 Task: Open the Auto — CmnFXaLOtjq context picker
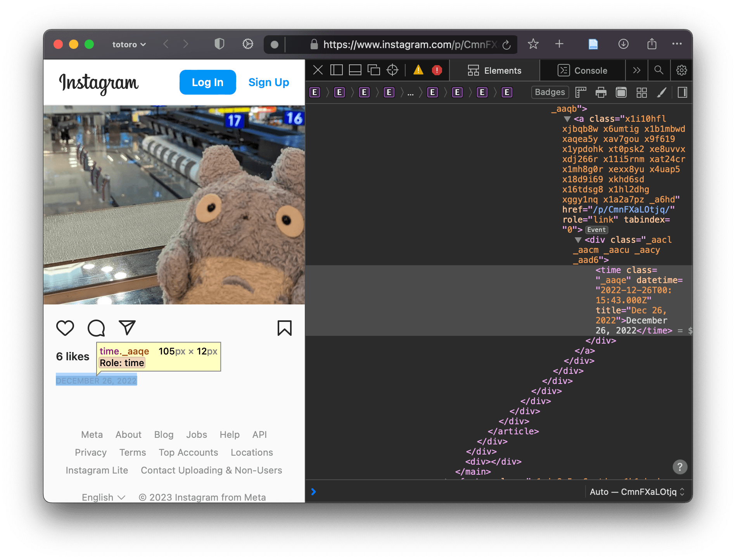coord(637,492)
